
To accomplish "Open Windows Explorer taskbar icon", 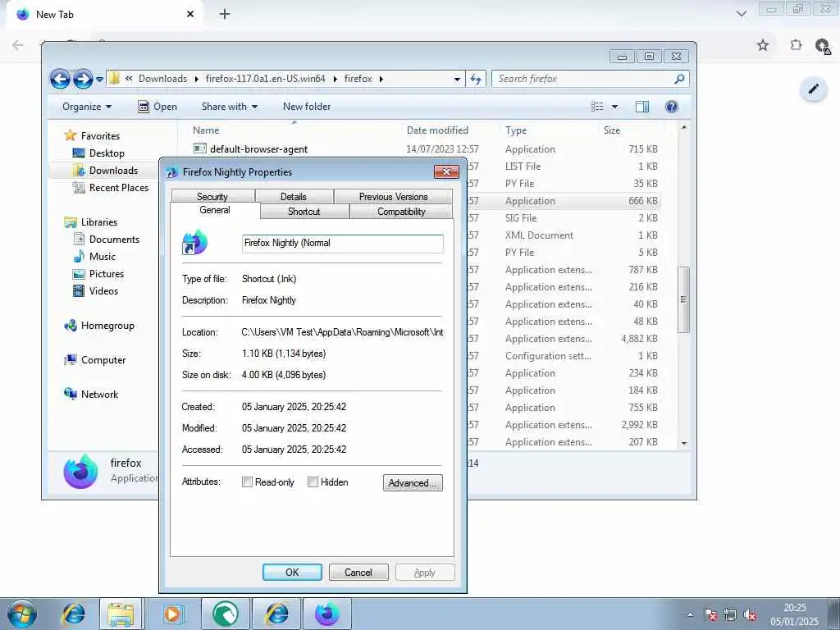I will click(121, 614).
